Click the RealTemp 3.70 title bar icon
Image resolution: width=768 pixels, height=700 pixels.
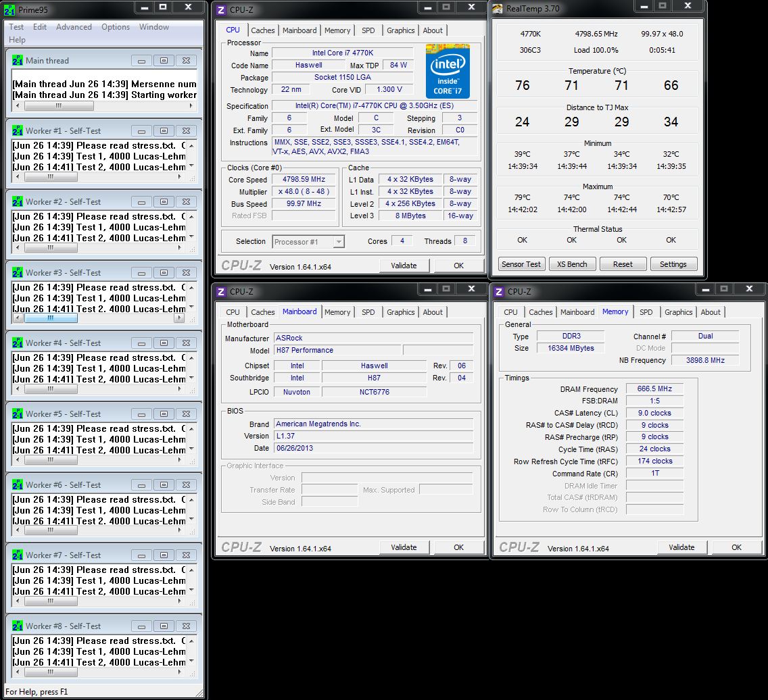[x=497, y=8]
